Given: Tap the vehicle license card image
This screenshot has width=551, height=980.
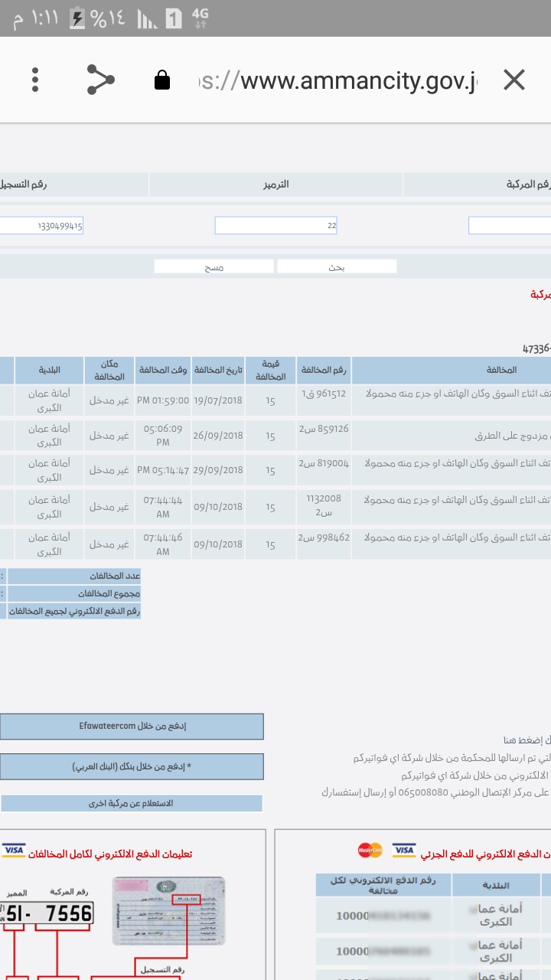Looking at the screenshot, I should pyautogui.click(x=168, y=911).
